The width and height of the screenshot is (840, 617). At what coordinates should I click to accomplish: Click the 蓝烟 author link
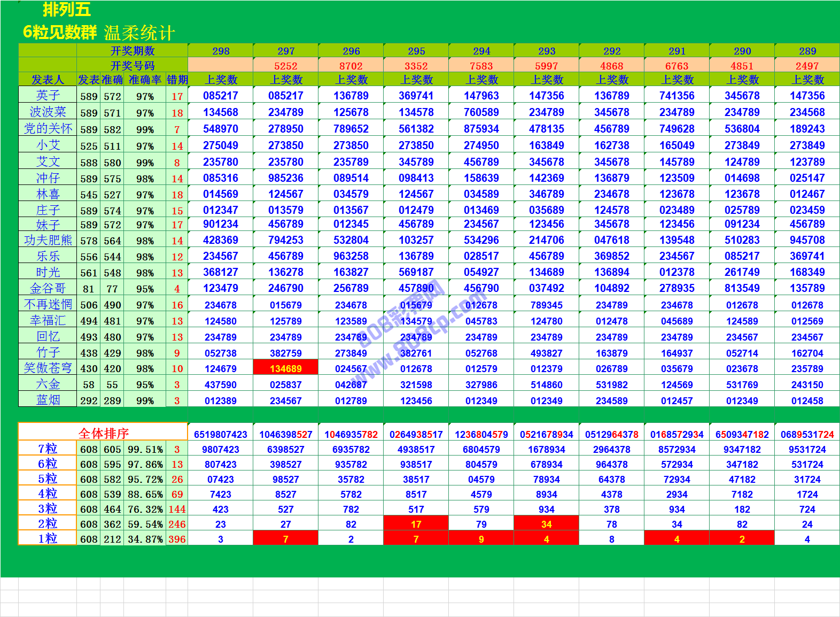[x=48, y=400]
